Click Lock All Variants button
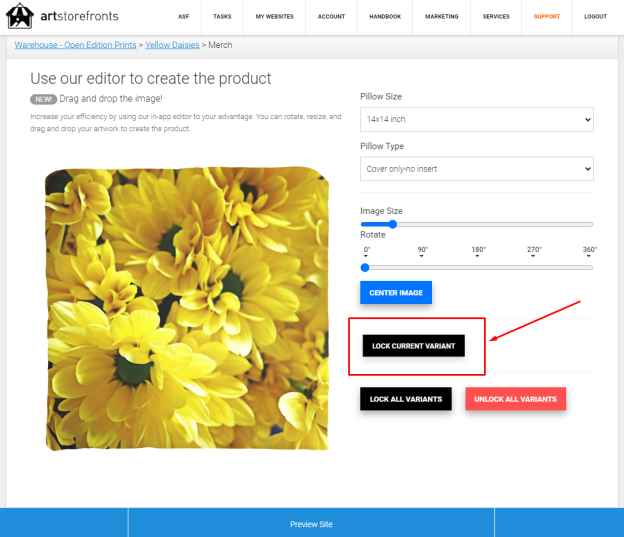Image resolution: width=624 pixels, height=537 pixels. pos(406,399)
